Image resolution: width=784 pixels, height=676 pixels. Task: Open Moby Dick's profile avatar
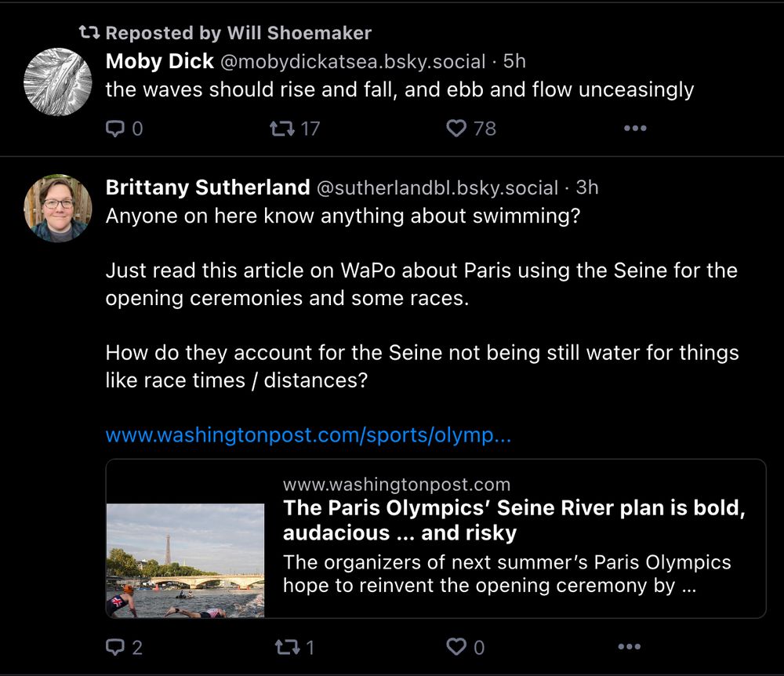[x=58, y=82]
